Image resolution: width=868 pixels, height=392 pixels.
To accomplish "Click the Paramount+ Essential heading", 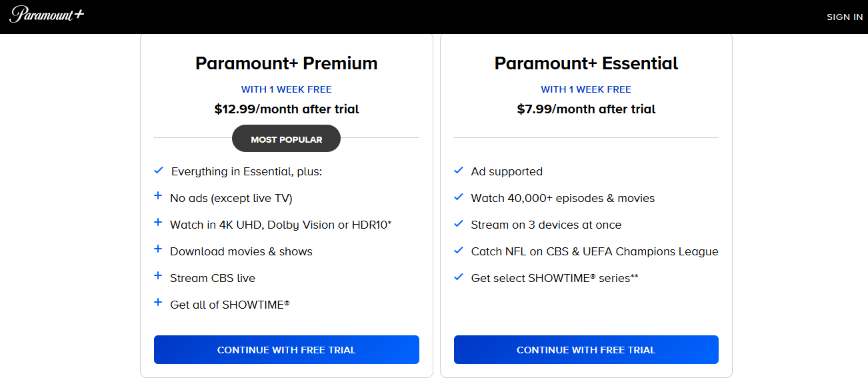I will (x=586, y=63).
